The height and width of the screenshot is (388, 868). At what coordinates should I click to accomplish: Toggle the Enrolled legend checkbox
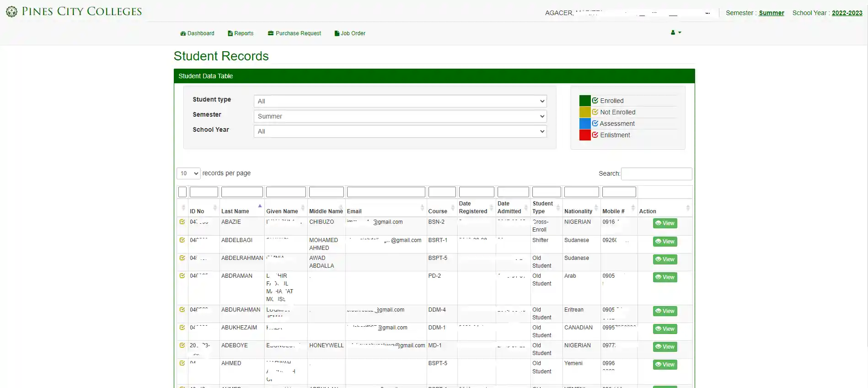[x=595, y=100]
